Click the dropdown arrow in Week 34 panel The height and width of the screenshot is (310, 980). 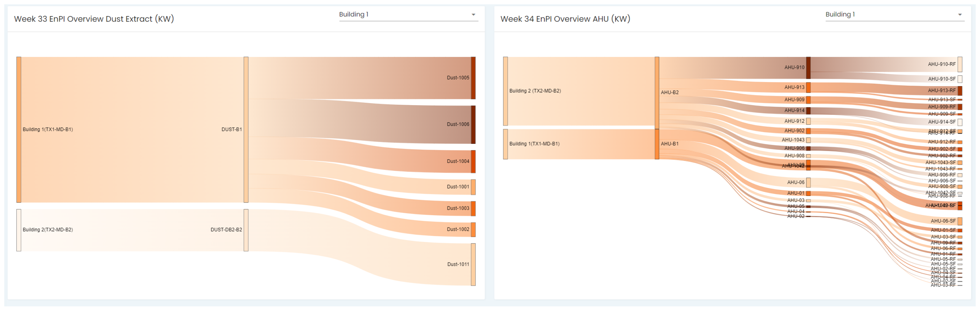960,15
